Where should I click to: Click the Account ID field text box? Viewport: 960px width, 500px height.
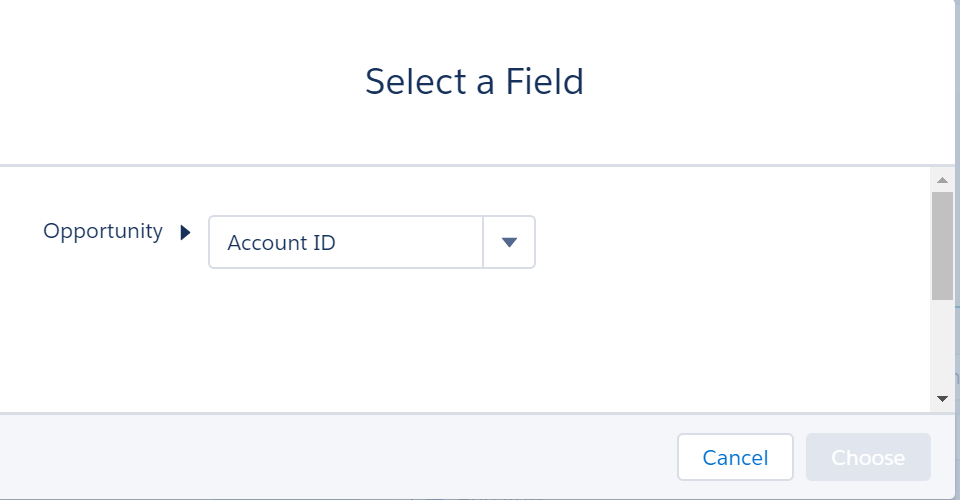(x=345, y=242)
